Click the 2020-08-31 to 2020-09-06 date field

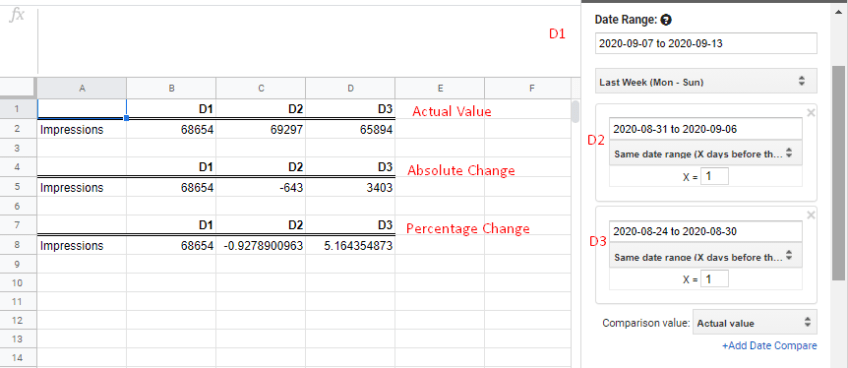click(x=706, y=129)
